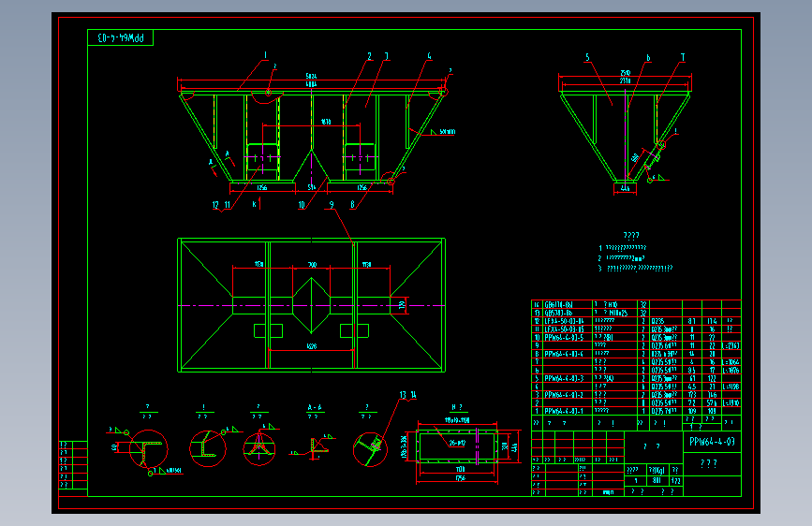Click the 1756 overall dimension of flange detail
812x526 pixels.
click(460, 478)
